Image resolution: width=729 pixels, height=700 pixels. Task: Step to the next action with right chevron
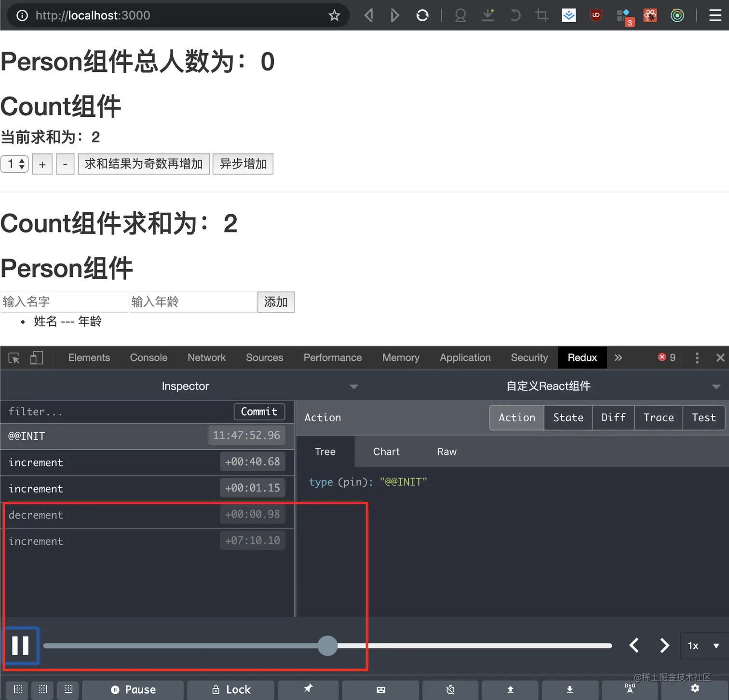point(664,645)
